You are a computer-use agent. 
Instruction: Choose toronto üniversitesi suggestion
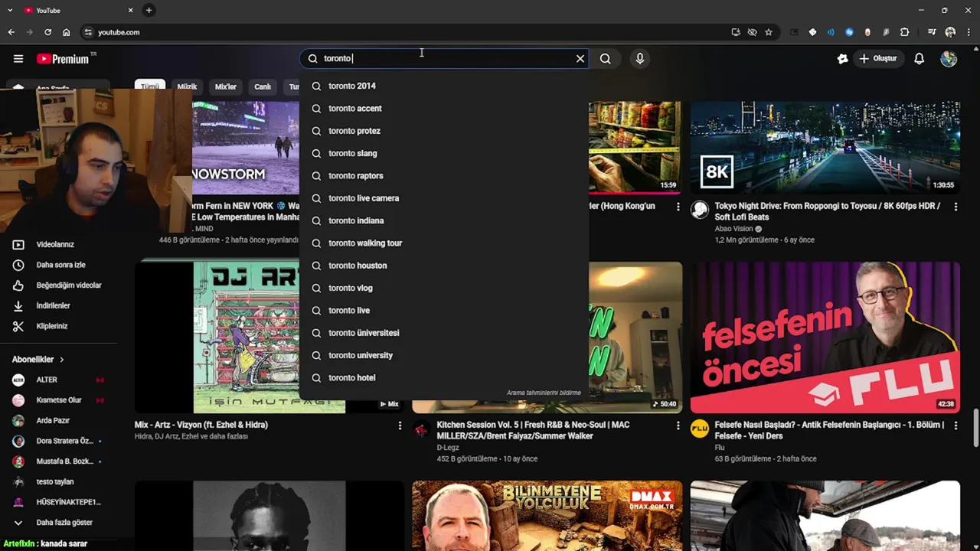point(444,333)
